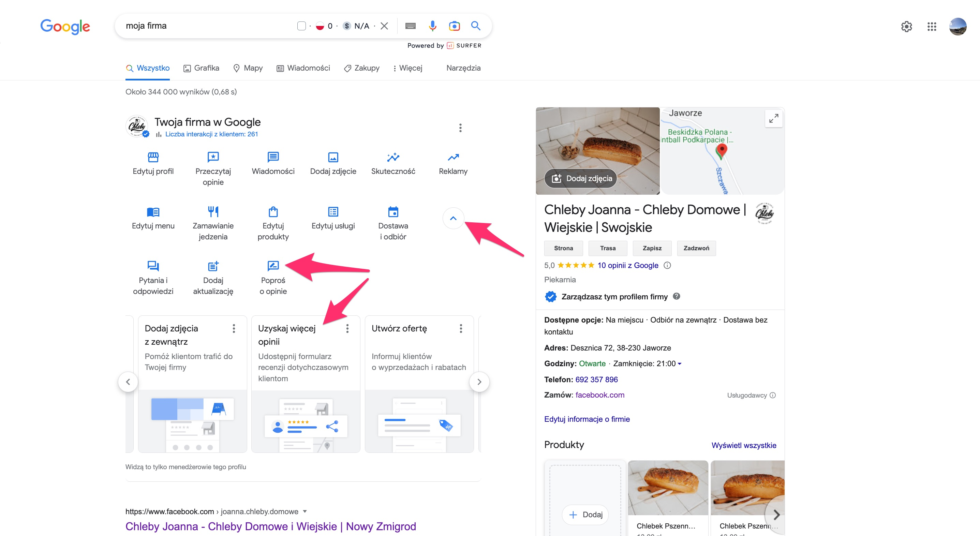Click Zadzwoń button on business card
This screenshot has width=980, height=536.
tap(696, 248)
